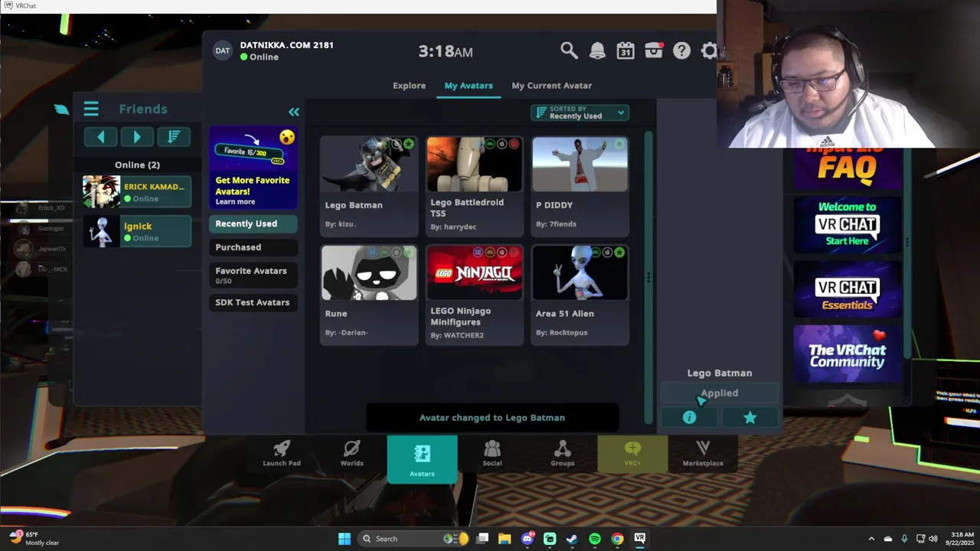The image size is (980, 551).
Task: Open the Friends panel hamburger menu
Action: pos(91,109)
